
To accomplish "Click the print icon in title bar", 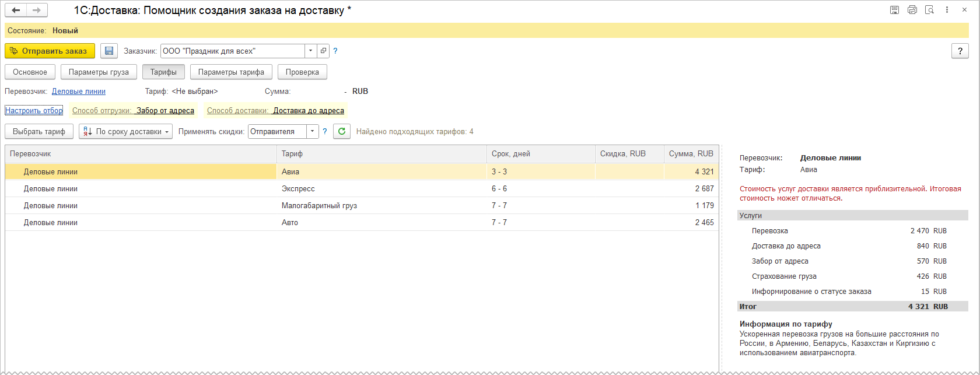I will (912, 10).
